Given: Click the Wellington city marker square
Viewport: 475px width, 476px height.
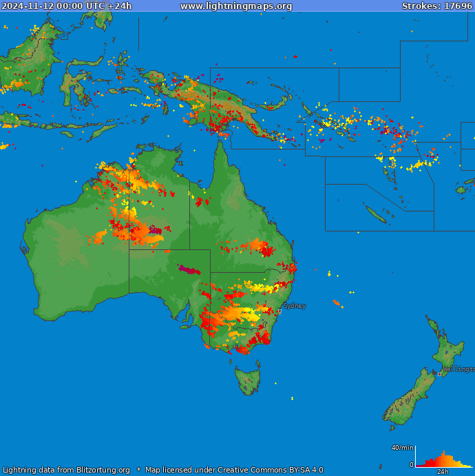Looking at the screenshot, I should click(x=439, y=374).
